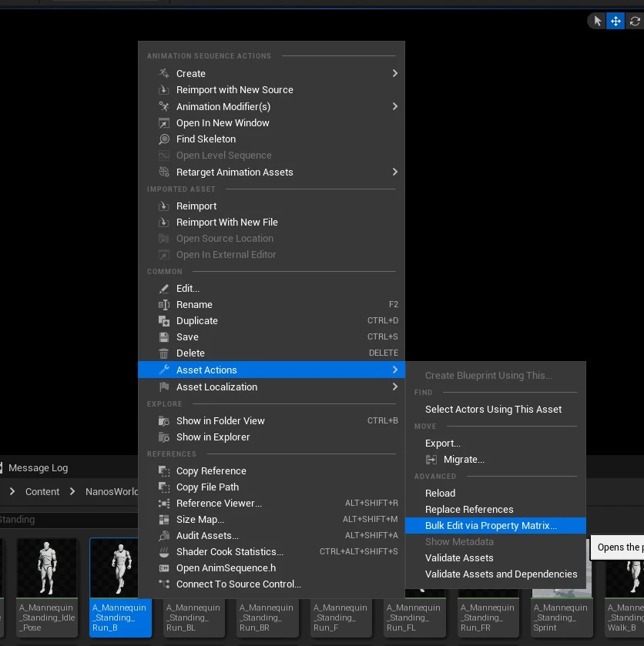
Task: Go to NanosWorld folder in breadcrumb
Action: (x=112, y=491)
